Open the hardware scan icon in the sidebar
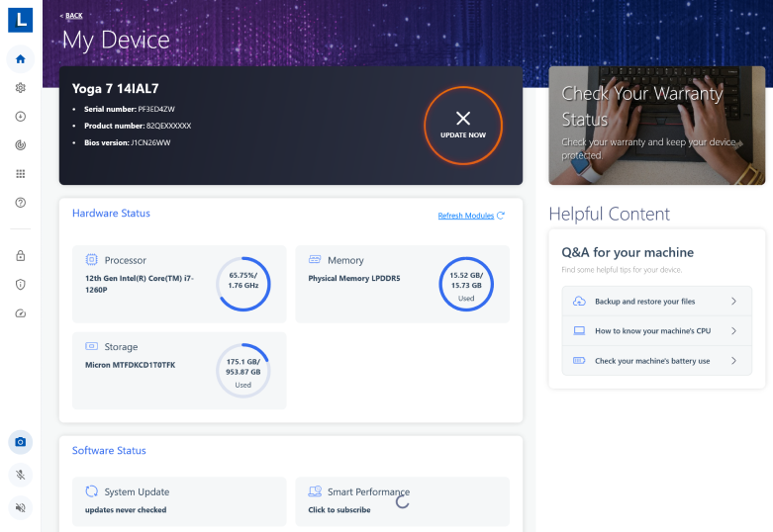Image resolution: width=773 pixels, height=532 pixels. click(20, 144)
